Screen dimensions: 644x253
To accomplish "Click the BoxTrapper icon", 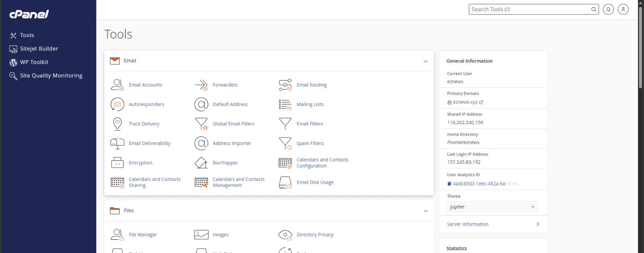I will coord(201,163).
